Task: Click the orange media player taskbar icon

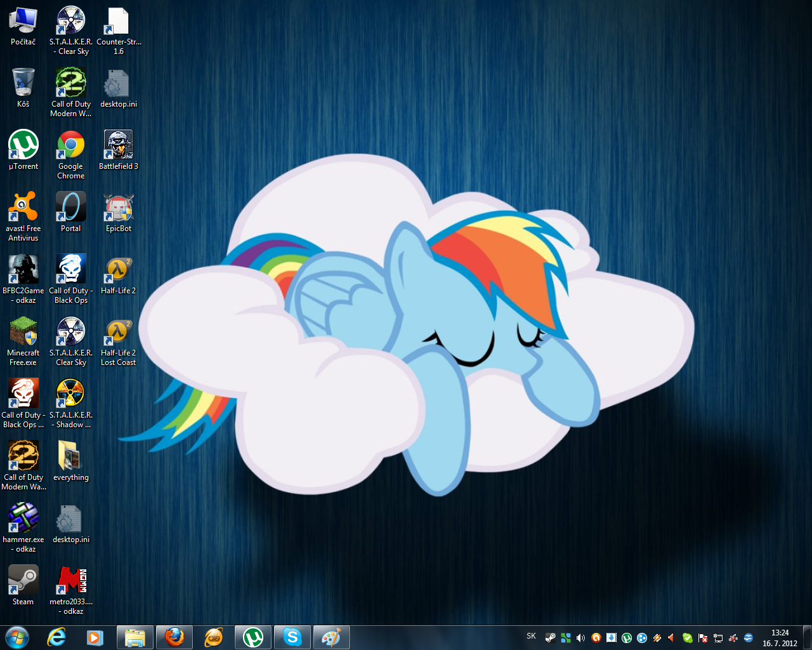Action: tap(214, 637)
